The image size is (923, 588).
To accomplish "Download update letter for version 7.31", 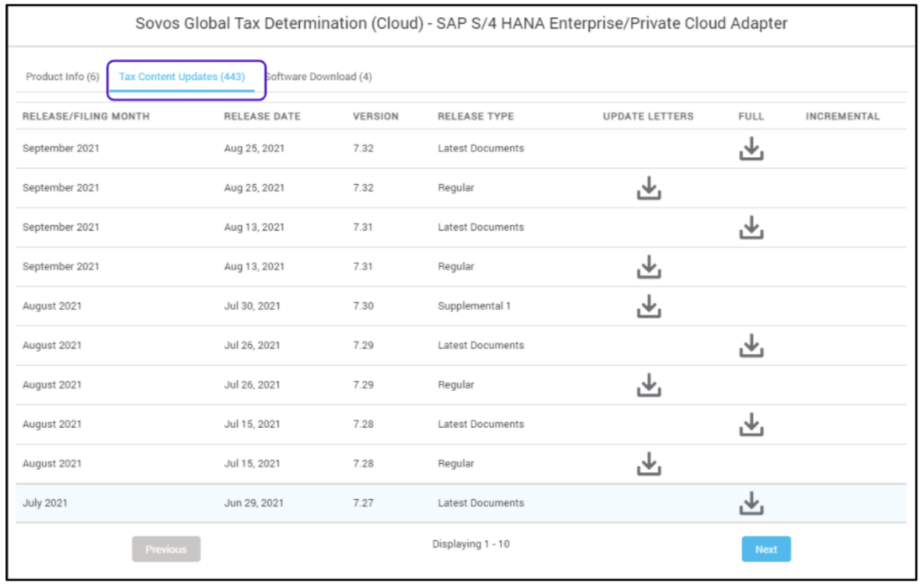I will coord(648,266).
